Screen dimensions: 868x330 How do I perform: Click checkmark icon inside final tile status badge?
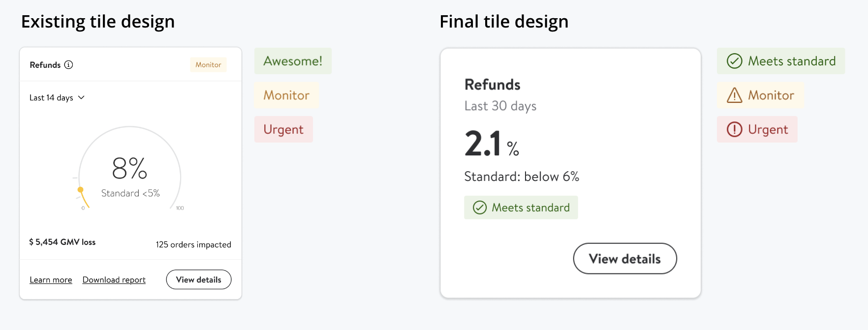(480, 208)
